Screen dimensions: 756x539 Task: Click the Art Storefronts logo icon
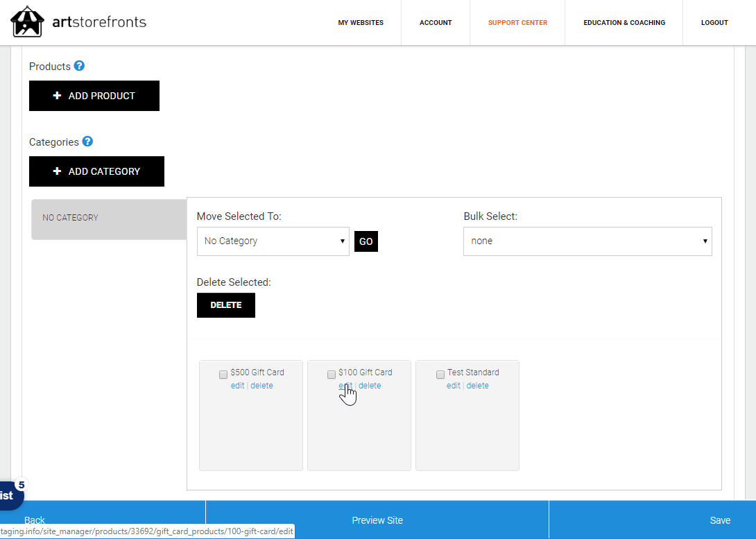click(x=27, y=22)
